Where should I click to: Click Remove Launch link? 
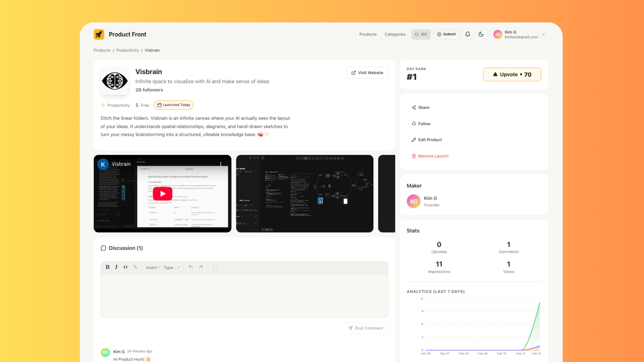[x=433, y=156]
